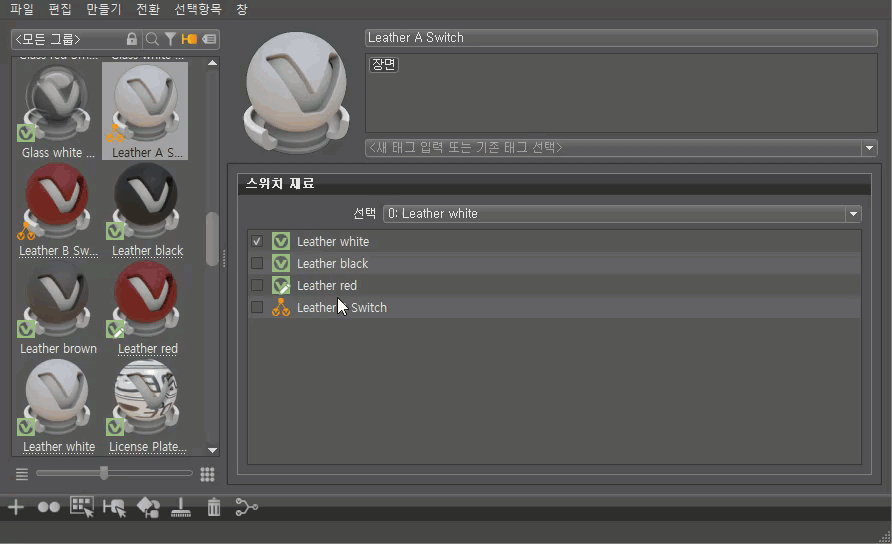Click the thumbnail size slider handle
The height and width of the screenshot is (544, 892).
coord(104,473)
